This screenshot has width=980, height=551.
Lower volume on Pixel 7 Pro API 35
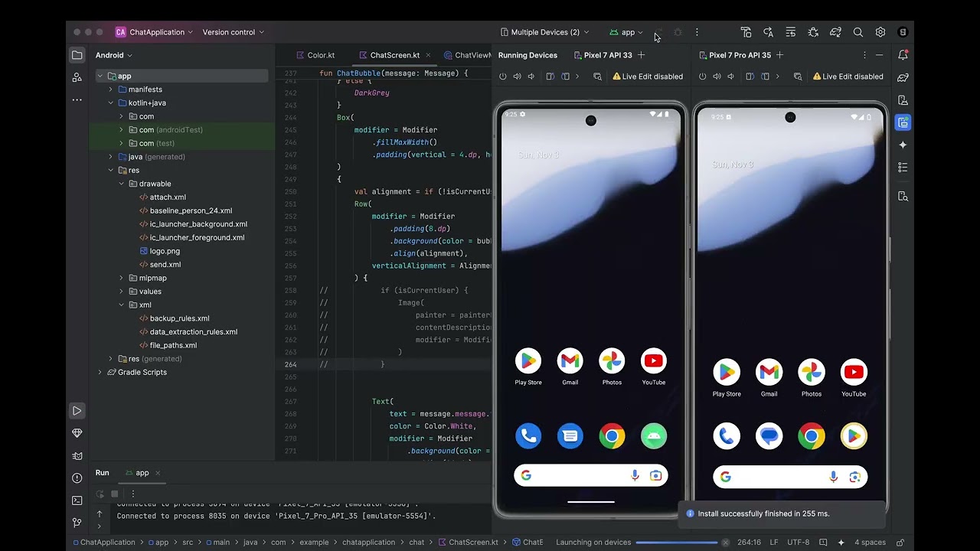(731, 77)
